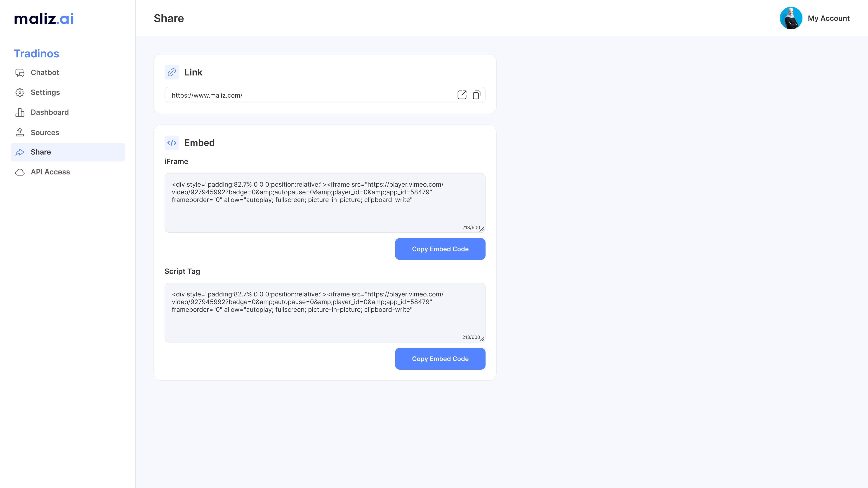Screen dimensions: 868x488
Task: Copy Embed Code for iFrame
Action: [x=440, y=249]
